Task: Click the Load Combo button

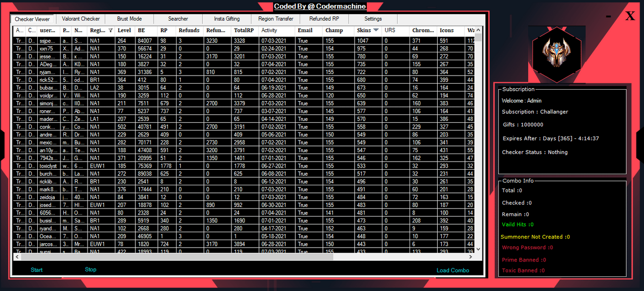Action: tap(453, 270)
